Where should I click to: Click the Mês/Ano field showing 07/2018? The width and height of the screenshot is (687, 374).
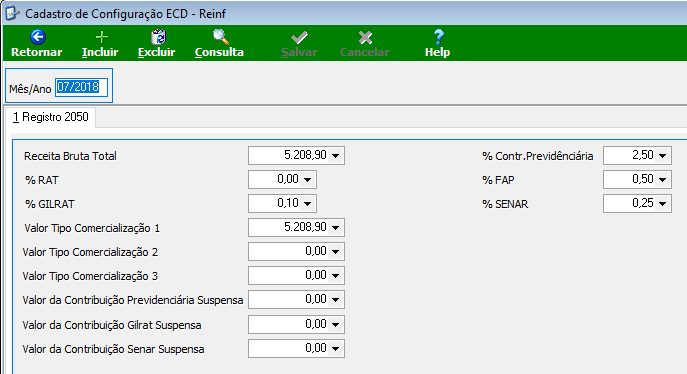coord(81,87)
